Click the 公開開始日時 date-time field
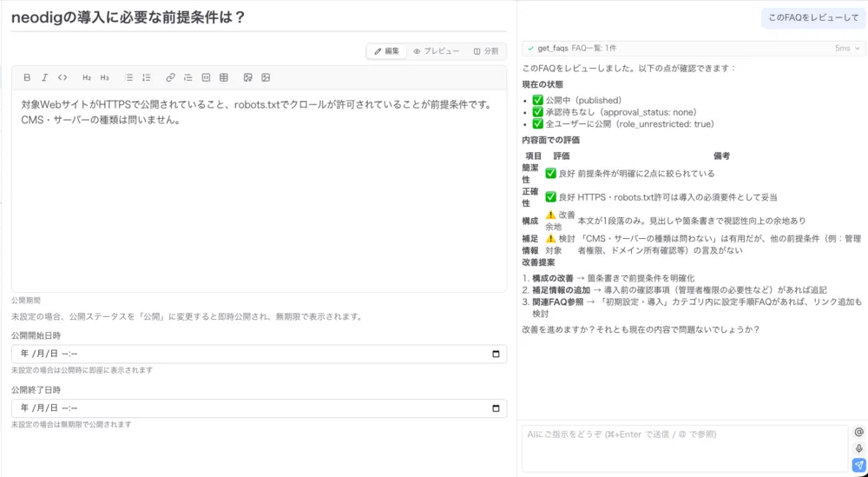Screen dimensions: 868x477 click(x=259, y=354)
